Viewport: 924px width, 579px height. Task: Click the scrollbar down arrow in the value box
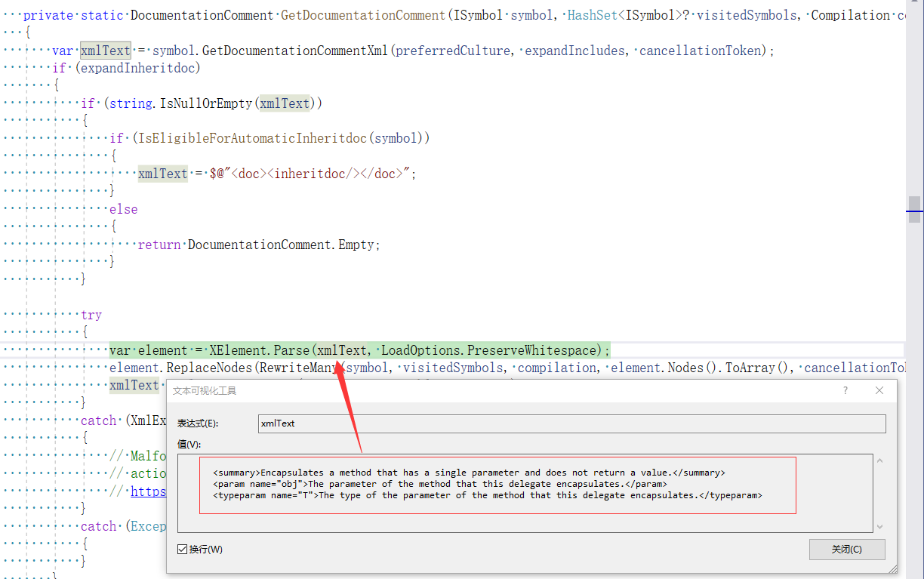(x=882, y=525)
